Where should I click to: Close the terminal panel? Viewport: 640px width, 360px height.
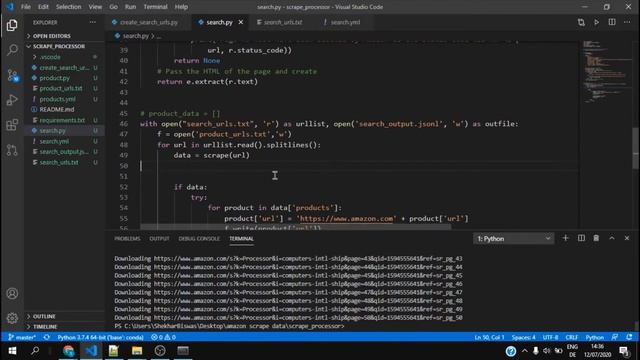tap(627, 238)
